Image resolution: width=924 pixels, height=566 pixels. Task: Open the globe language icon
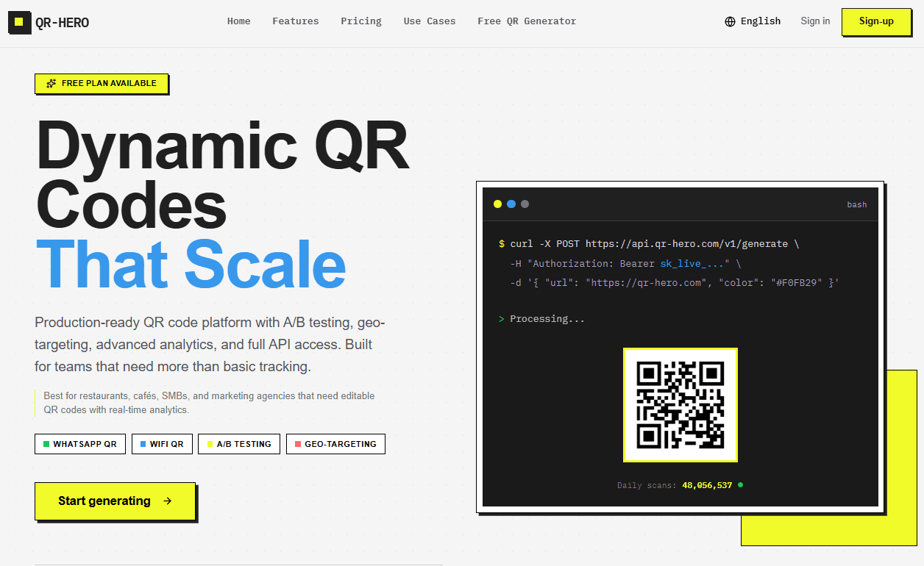click(729, 21)
